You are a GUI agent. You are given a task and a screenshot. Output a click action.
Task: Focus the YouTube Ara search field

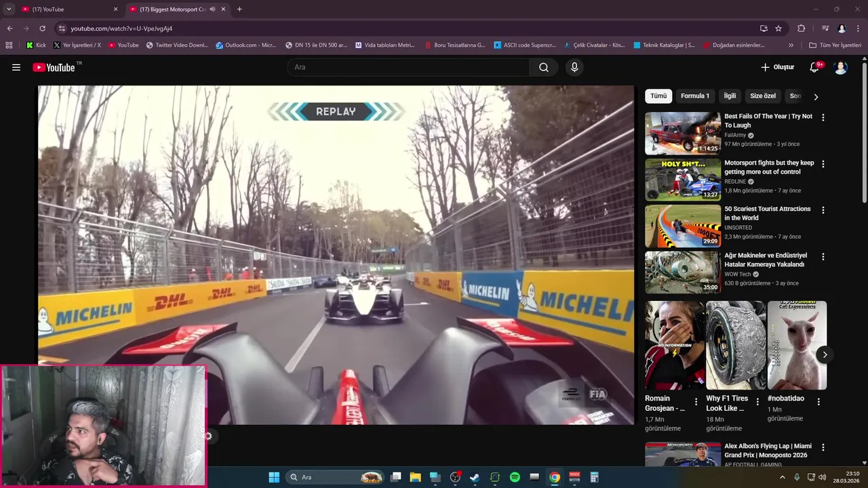click(408, 67)
